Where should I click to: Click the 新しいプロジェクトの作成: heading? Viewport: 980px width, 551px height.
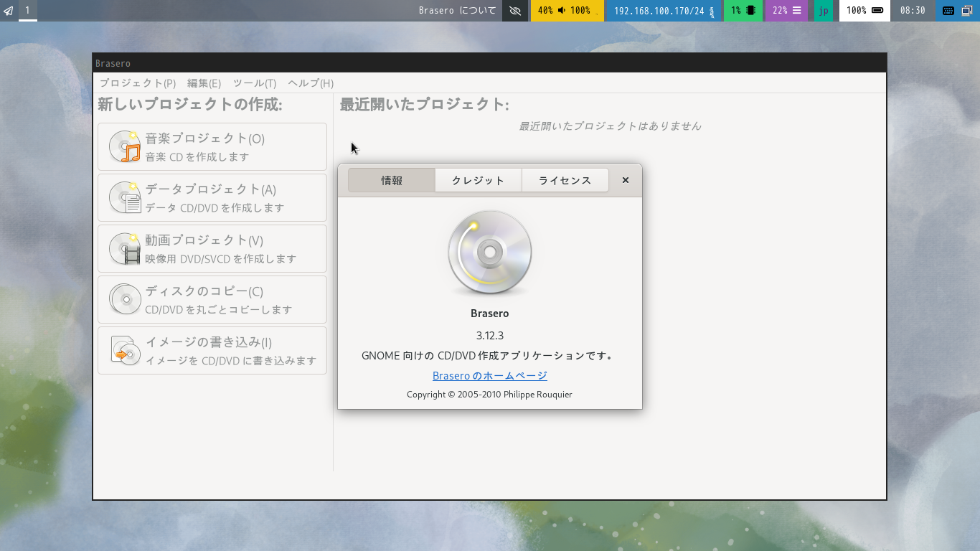[x=190, y=104]
